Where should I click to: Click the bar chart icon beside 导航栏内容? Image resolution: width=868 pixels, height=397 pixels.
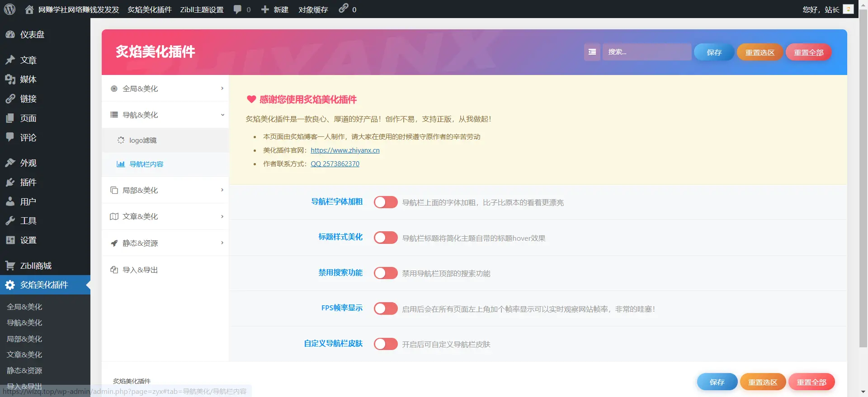tap(121, 164)
